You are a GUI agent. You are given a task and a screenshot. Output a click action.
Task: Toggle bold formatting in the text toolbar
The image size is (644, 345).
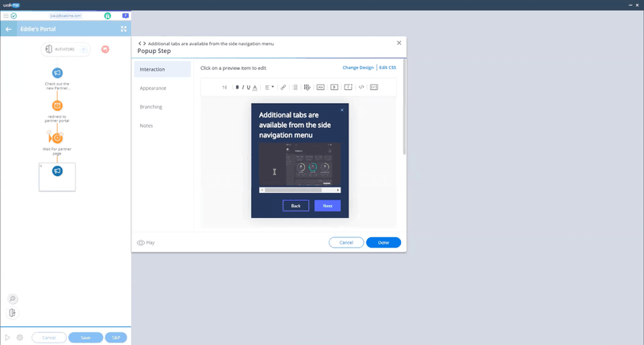(237, 87)
